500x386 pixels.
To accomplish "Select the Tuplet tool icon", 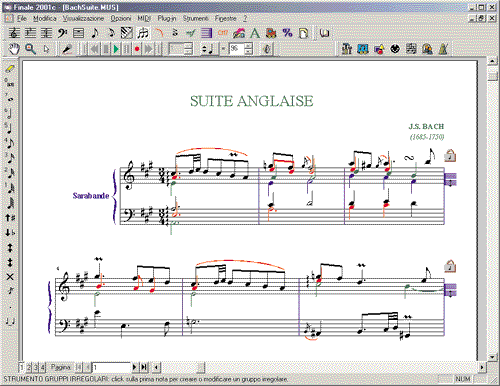I will click(x=143, y=33).
